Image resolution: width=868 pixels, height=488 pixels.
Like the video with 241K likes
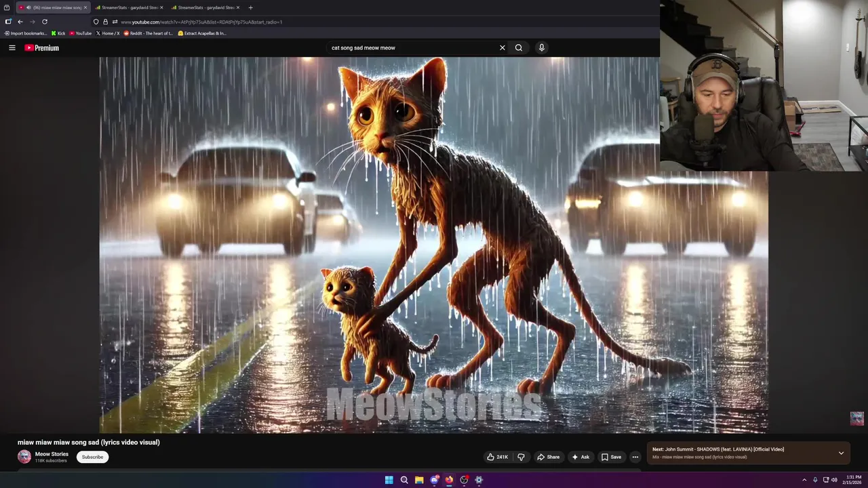coord(497,457)
